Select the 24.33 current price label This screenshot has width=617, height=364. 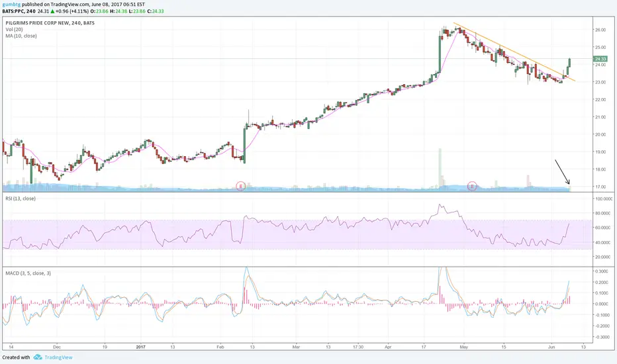point(600,59)
